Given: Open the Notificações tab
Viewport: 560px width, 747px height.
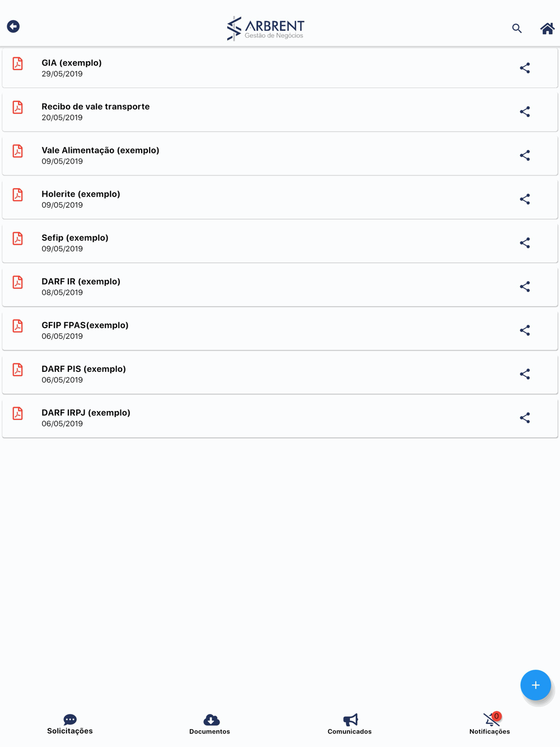Looking at the screenshot, I should pyautogui.click(x=490, y=723).
